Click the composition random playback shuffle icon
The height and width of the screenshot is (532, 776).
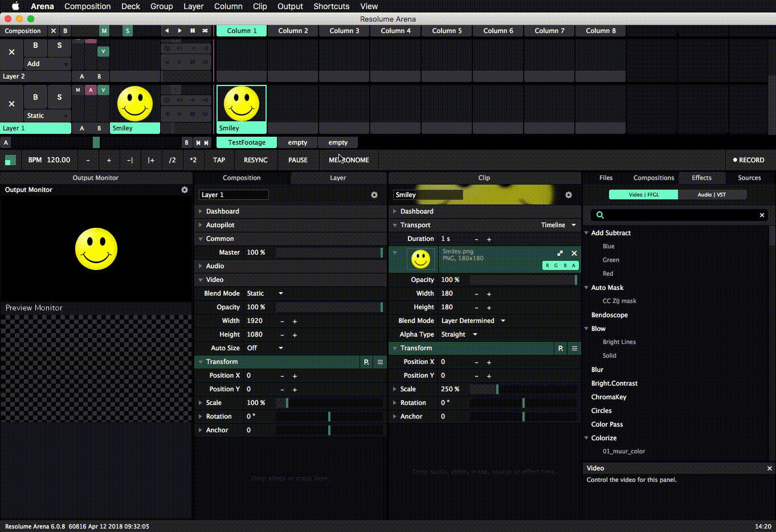[x=205, y=31]
